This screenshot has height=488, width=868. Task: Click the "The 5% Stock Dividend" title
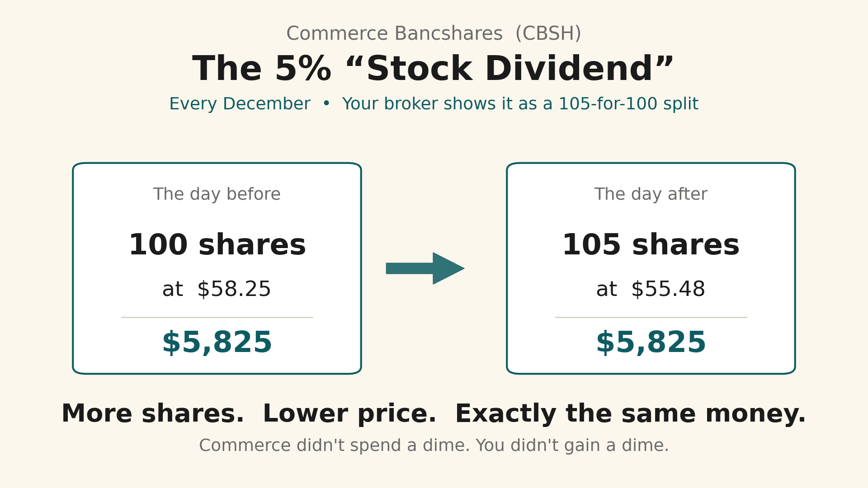click(x=433, y=69)
